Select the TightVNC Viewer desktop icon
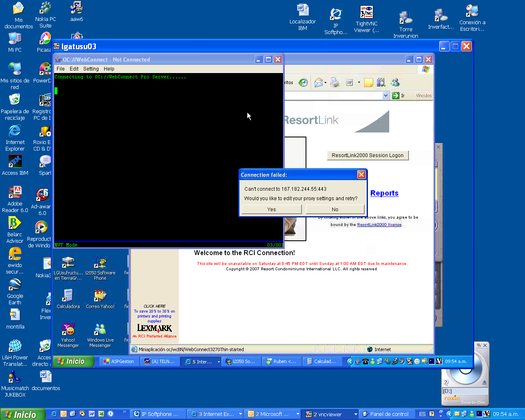This screenshot has width=525, height=420. 367,19
